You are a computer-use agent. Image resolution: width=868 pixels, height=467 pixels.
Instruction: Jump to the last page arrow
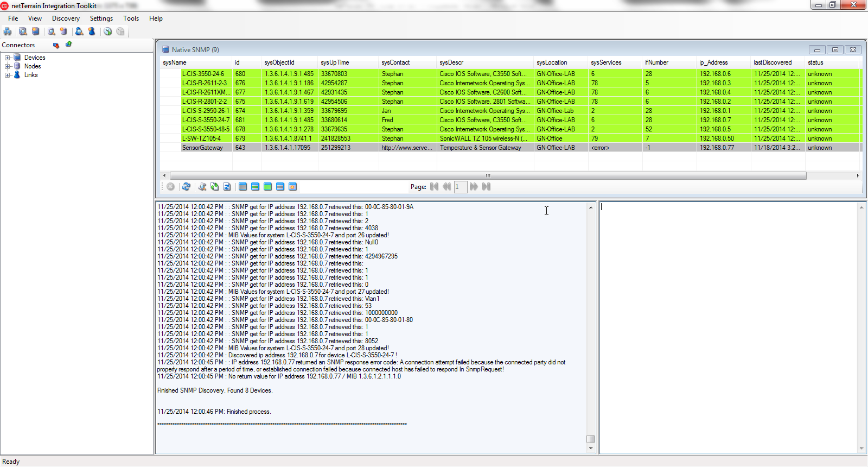486,187
